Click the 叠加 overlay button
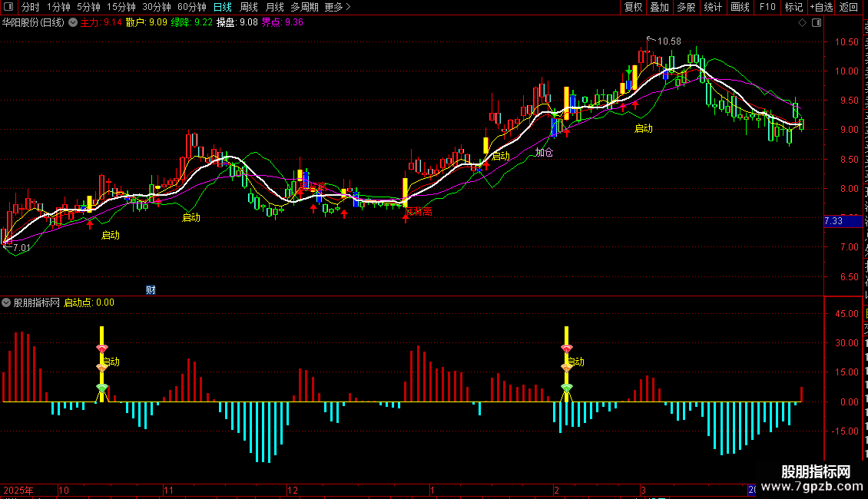This screenshot has width=868, height=499. click(659, 7)
